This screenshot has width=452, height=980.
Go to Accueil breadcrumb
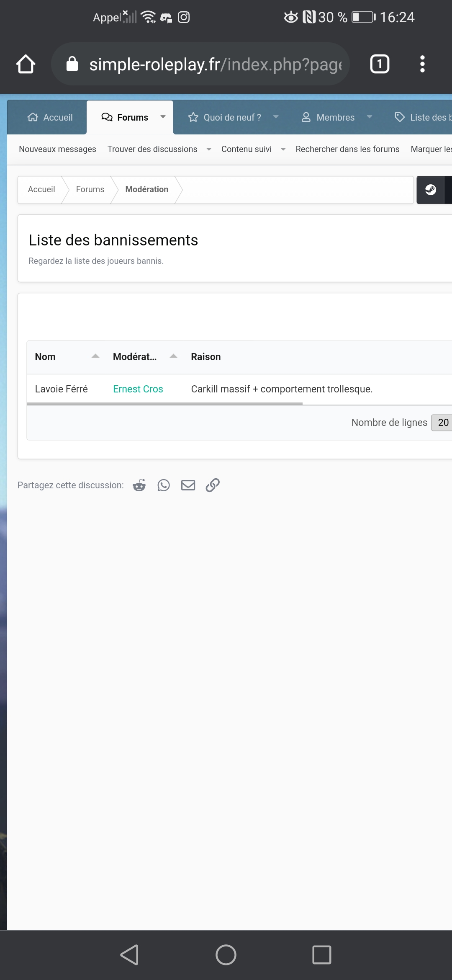tap(41, 189)
